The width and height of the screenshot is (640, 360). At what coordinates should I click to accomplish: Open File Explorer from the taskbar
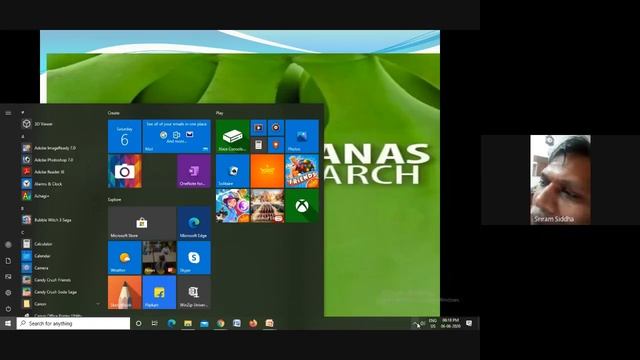(188, 323)
